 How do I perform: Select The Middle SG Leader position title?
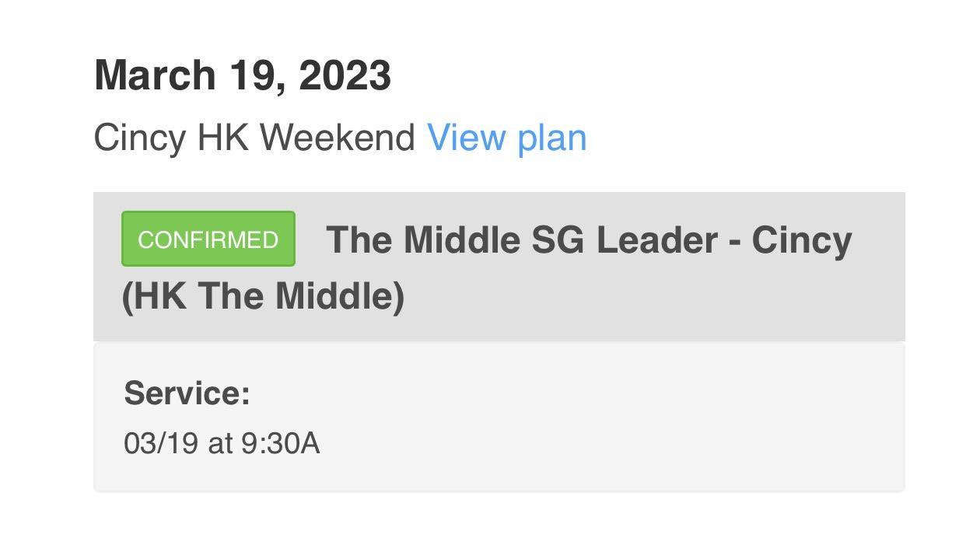pos(521,239)
